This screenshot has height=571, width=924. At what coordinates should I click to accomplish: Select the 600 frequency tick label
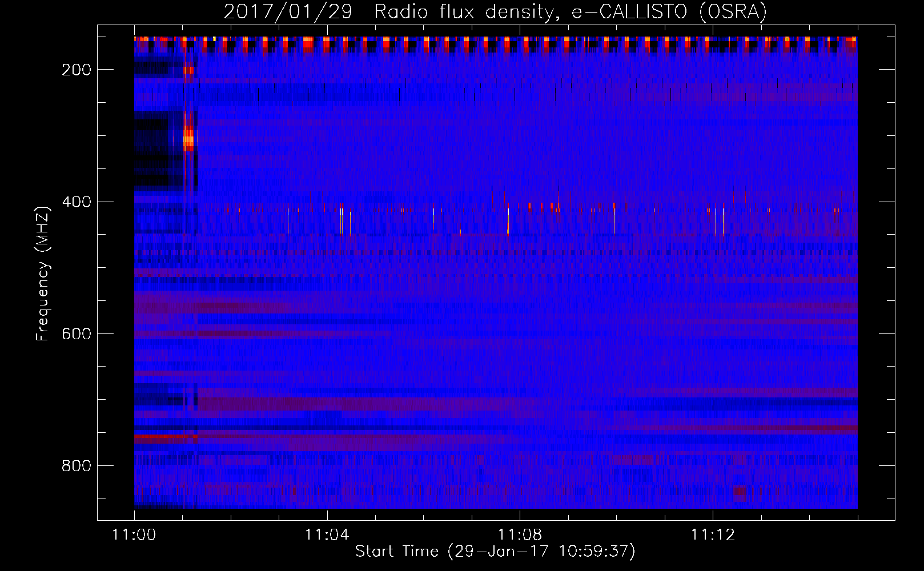point(77,334)
